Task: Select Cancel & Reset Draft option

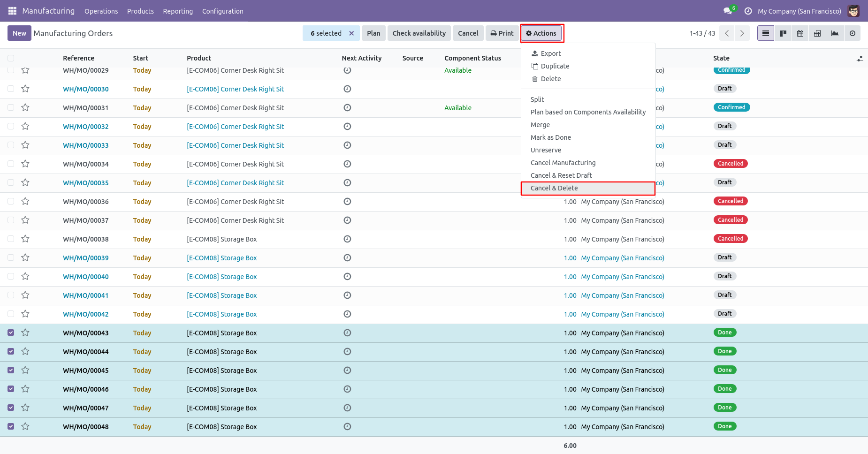Action: click(x=588, y=175)
